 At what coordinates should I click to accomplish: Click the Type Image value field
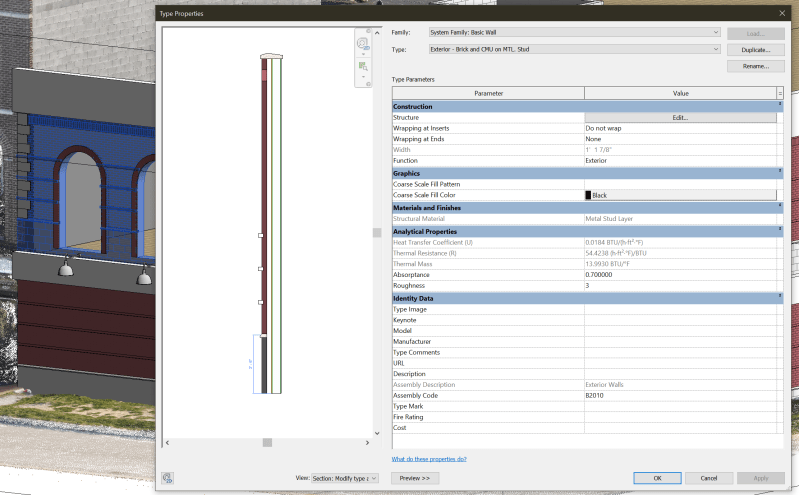[x=680, y=309]
